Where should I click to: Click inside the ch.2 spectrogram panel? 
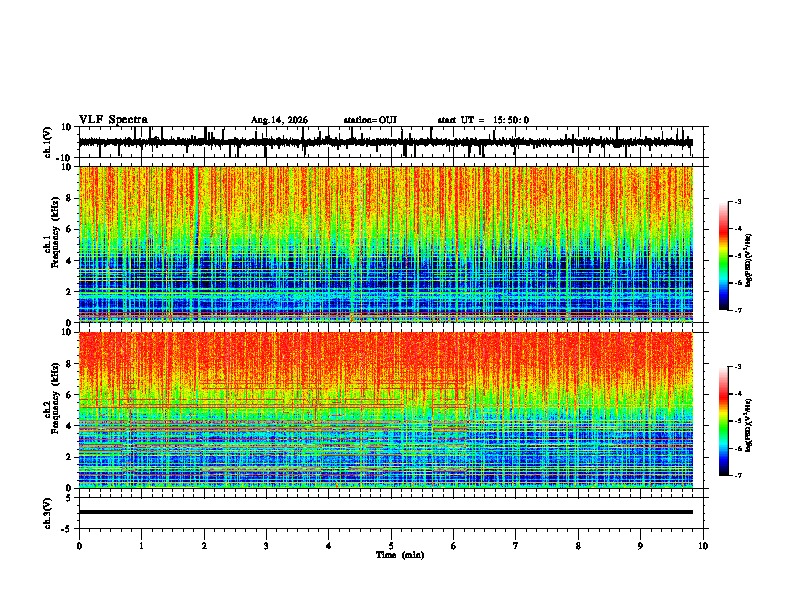click(x=386, y=410)
